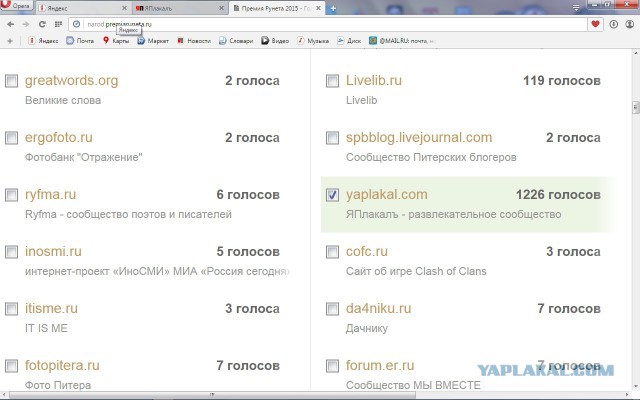This screenshot has width=640, height=400.
Task: Open the Opera main menu button
Action: [16, 6]
